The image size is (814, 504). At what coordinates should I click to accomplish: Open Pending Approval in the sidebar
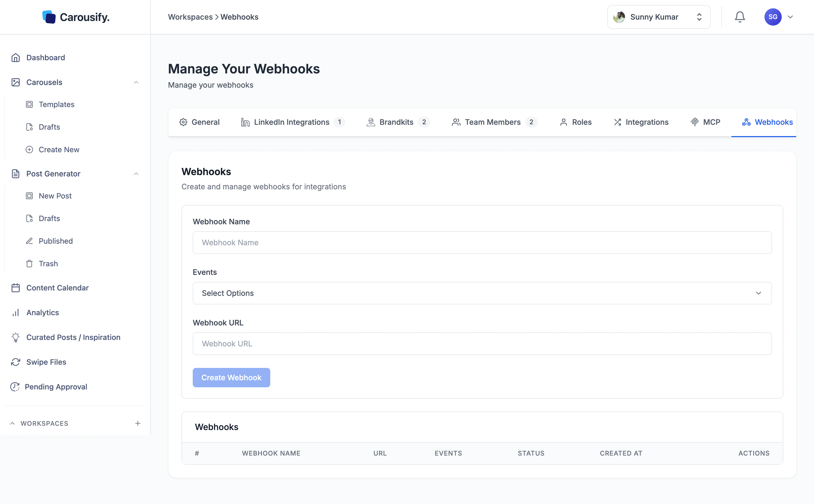(x=56, y=387)
